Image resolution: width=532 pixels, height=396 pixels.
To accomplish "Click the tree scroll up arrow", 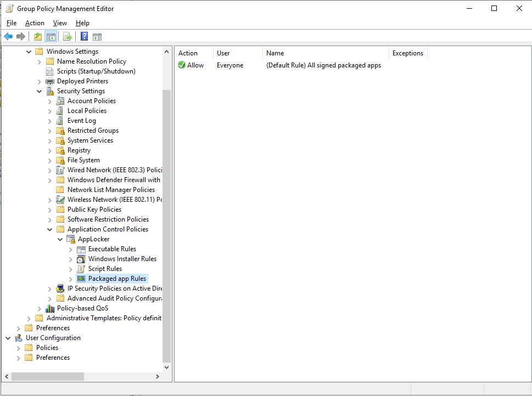I will [166, 52].
